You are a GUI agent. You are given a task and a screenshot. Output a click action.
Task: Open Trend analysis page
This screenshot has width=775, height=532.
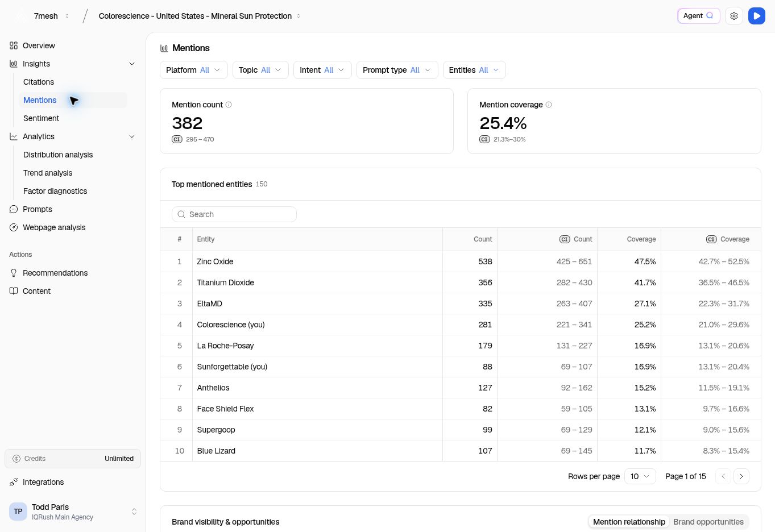coord(48,173)
